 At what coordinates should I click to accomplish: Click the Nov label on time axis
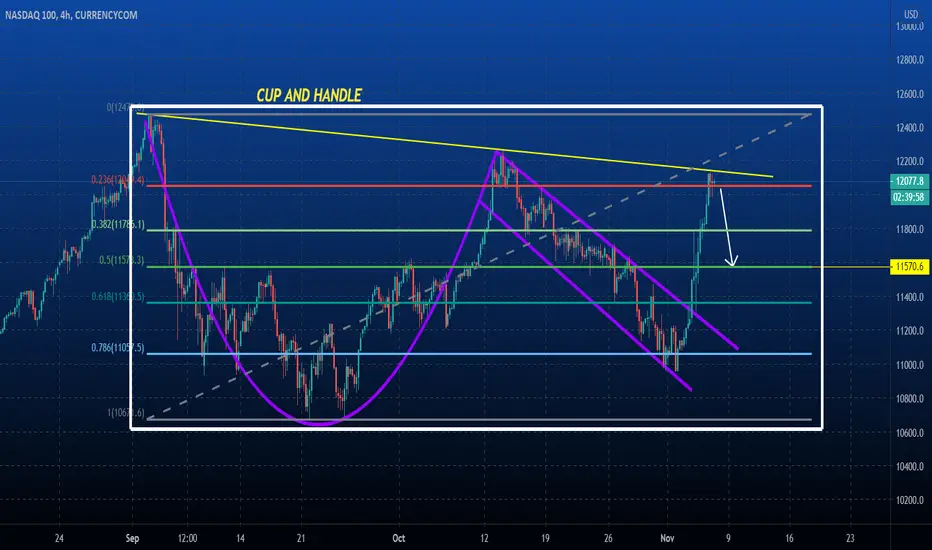coord(667,538)
